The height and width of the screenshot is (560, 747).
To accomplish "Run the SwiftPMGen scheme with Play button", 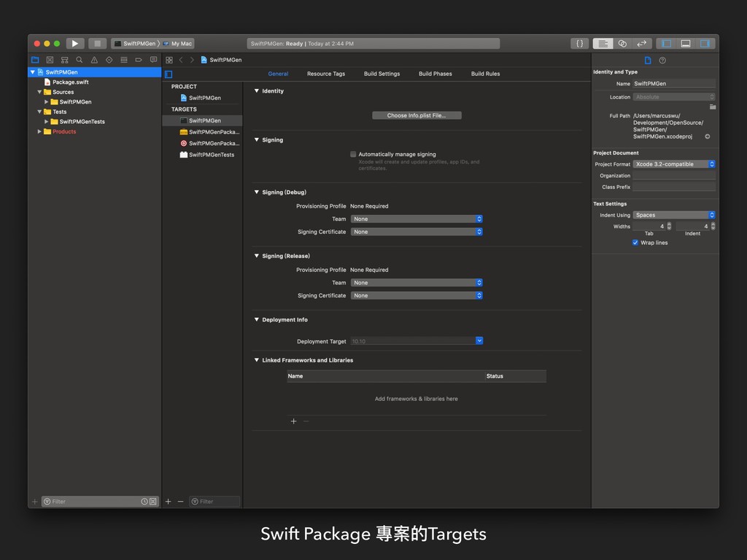I will (x=75, y=43).
